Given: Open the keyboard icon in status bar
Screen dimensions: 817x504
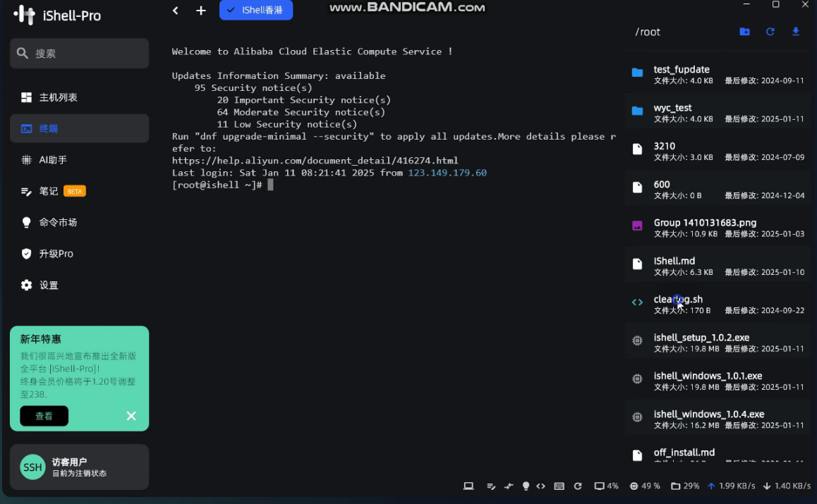Looking at the screenshot, I should 559,486.
